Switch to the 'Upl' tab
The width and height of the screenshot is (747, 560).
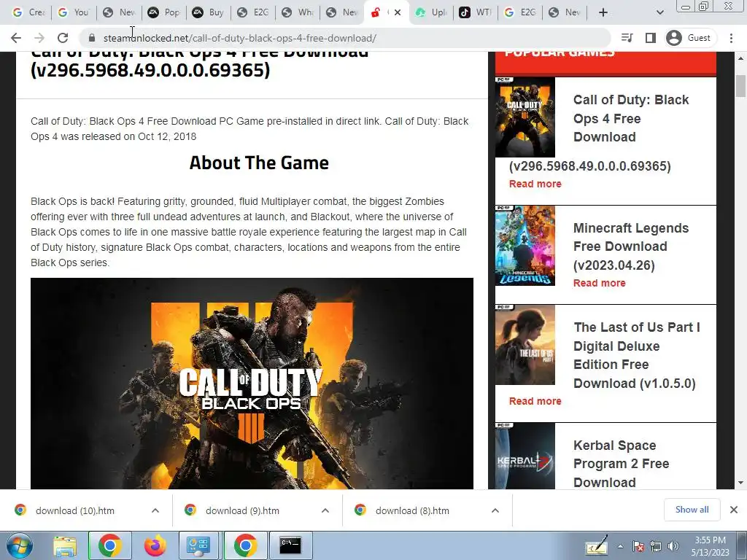[x=431, y=12]
